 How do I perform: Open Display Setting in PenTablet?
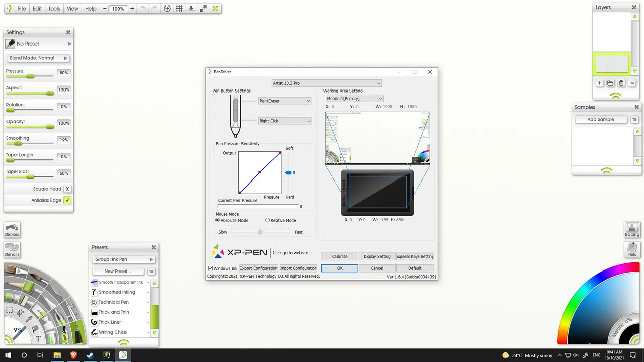pyautogui.click(x=377, y=256)
